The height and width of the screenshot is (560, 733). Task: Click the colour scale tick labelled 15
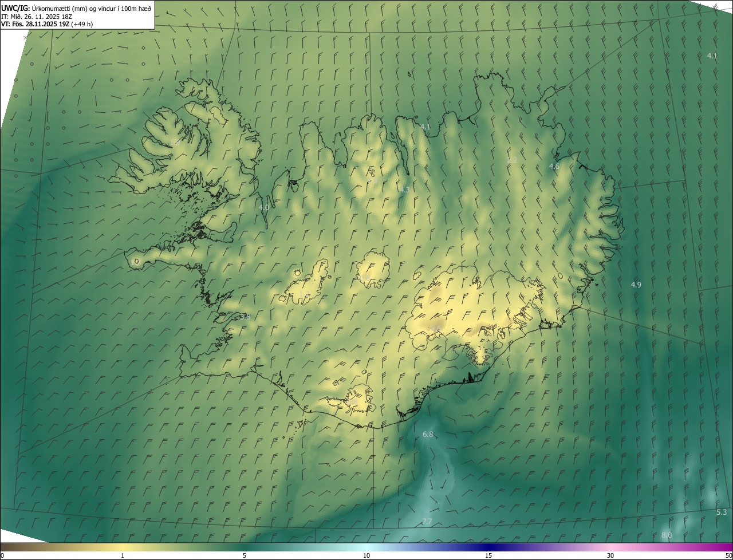[488, 555]
